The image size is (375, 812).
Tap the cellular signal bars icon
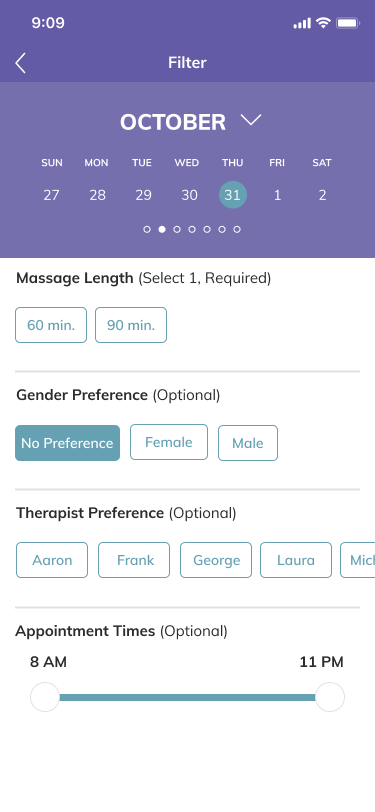point(302,23)
